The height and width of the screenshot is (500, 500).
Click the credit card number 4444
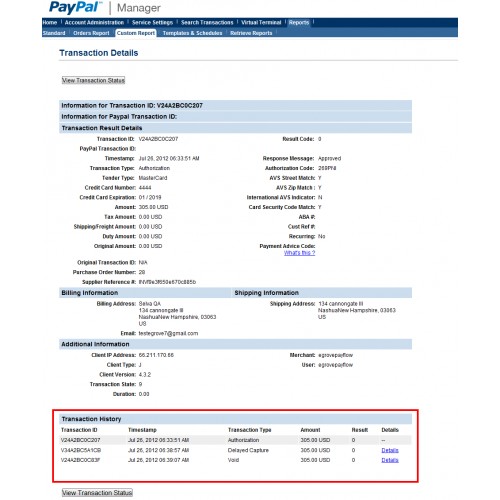click(145, 188)
